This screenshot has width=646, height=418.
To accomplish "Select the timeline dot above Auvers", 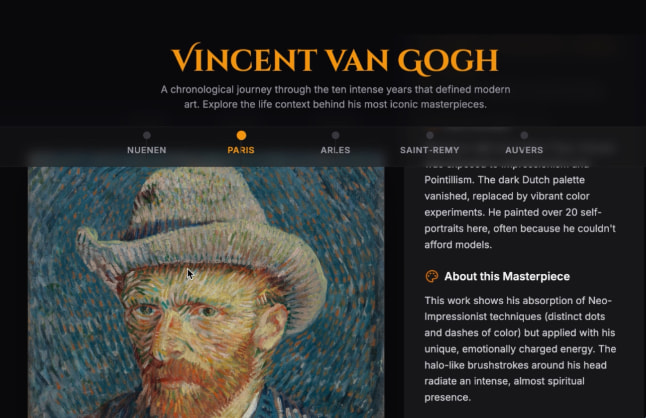I will [524, 135].
